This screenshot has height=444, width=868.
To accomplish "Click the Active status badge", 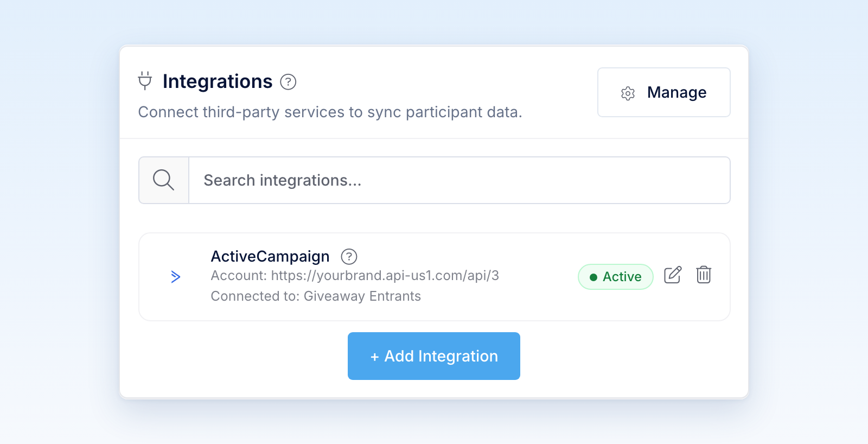I will [615, 277].
